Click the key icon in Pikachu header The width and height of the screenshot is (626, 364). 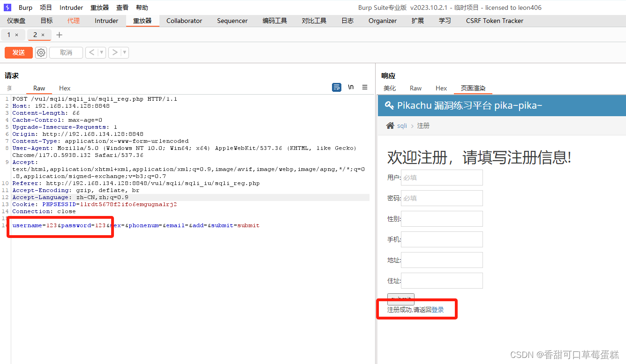click(x=389, y=105)
